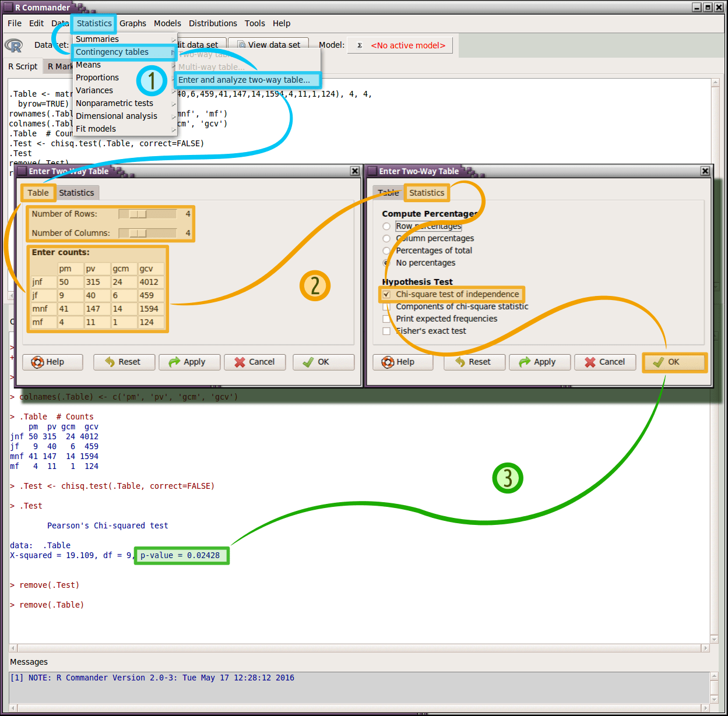The height and width of the screenshot is (716, 728).
Task: Click Help button in right Two-Way Table dialog
Action: (403, 362)
